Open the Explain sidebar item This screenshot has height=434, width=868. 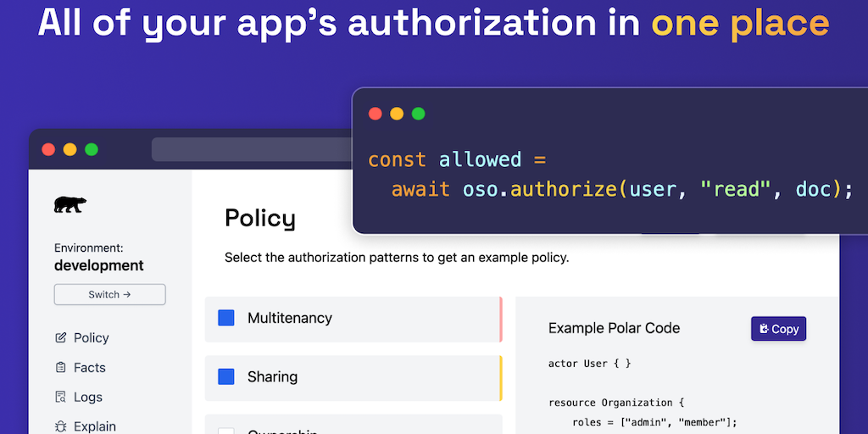click(86, 426)
